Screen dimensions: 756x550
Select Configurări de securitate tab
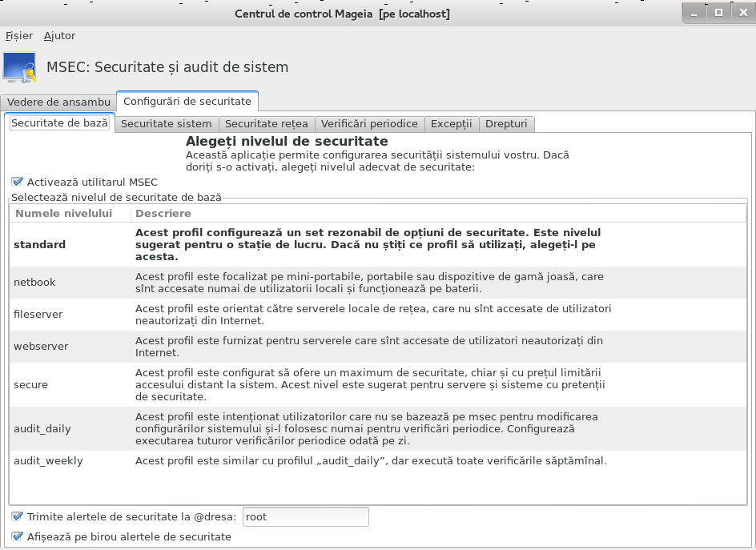[187, 101]
